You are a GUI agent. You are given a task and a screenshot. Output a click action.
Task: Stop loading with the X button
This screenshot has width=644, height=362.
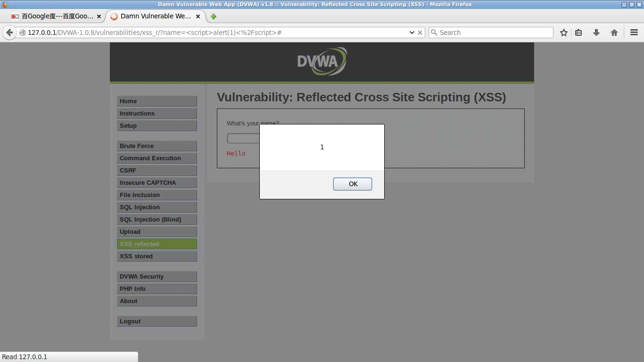click(421, 33)
